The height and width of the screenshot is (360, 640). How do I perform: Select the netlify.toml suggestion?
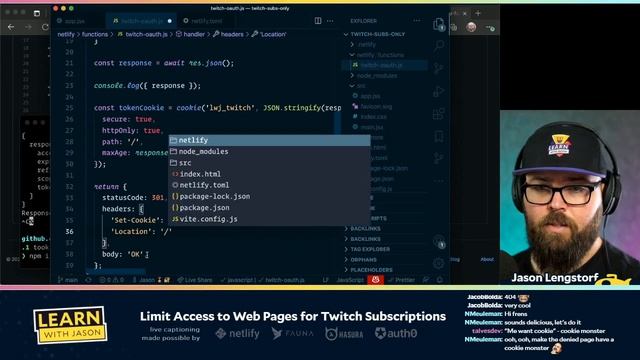point(269,185)
